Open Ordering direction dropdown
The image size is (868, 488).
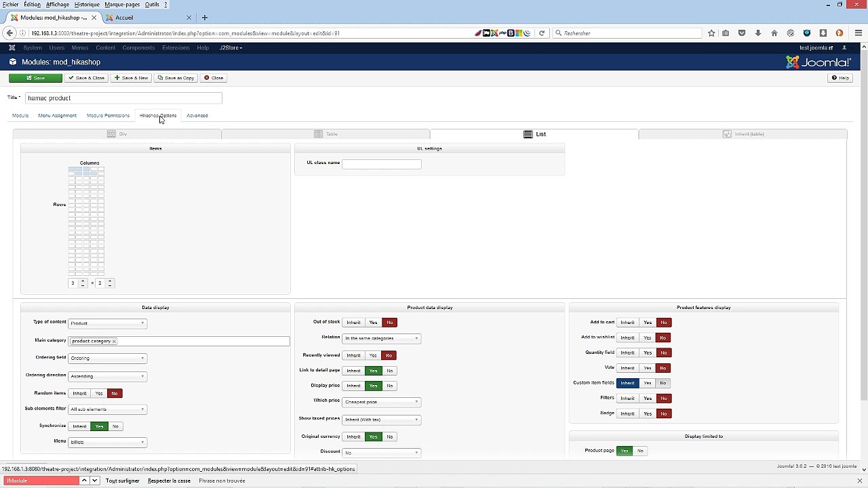[107, 376]
